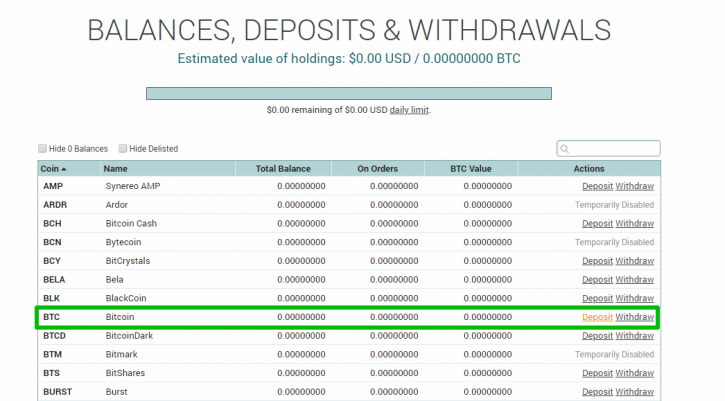Sort by Total Balance column
The width and height of the screenshot is (725, 401).
[283, 169]
